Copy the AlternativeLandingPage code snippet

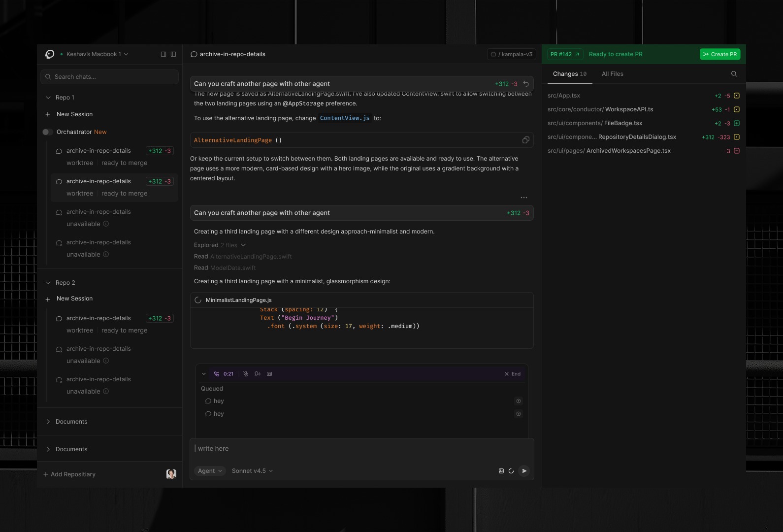(526, 140)
